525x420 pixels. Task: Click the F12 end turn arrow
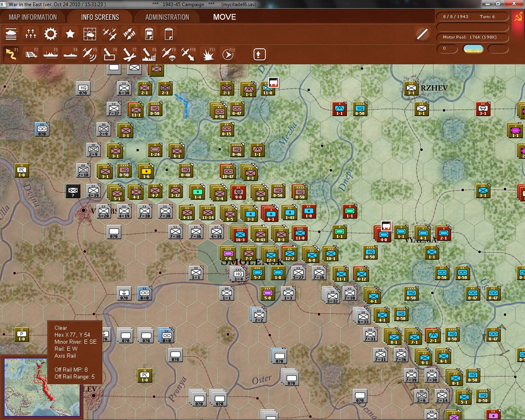228,54
